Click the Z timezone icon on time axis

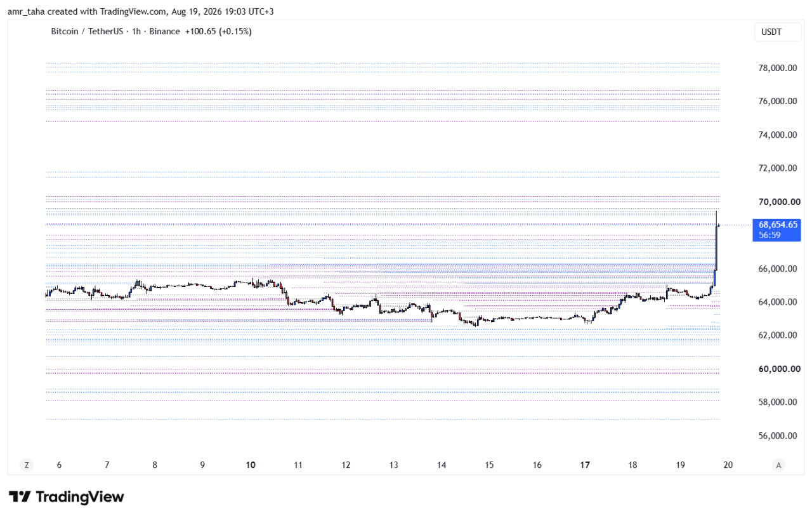point(27,465)
